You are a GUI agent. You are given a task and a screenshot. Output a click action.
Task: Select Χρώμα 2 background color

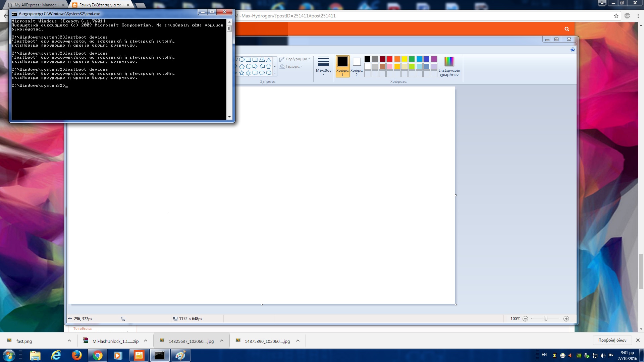click(357, 66)
